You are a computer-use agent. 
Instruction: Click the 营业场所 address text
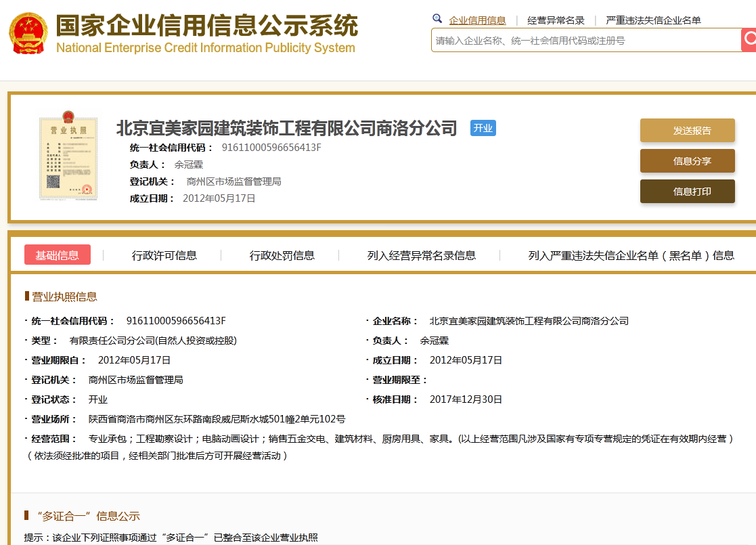pos(217,419)
